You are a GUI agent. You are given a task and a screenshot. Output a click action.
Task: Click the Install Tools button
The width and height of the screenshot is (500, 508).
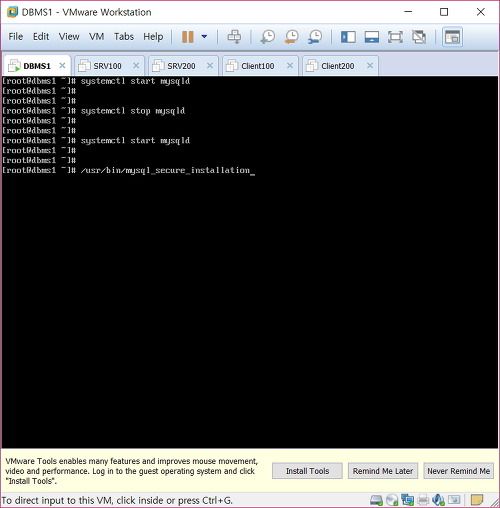[307, 471]
